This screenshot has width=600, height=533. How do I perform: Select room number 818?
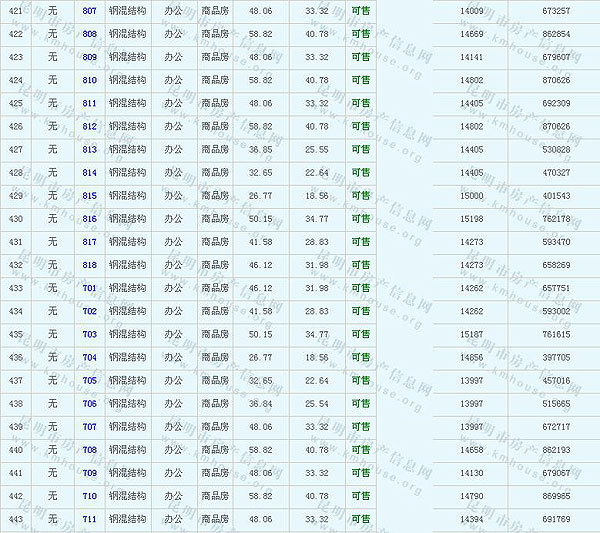coord(90,265)
